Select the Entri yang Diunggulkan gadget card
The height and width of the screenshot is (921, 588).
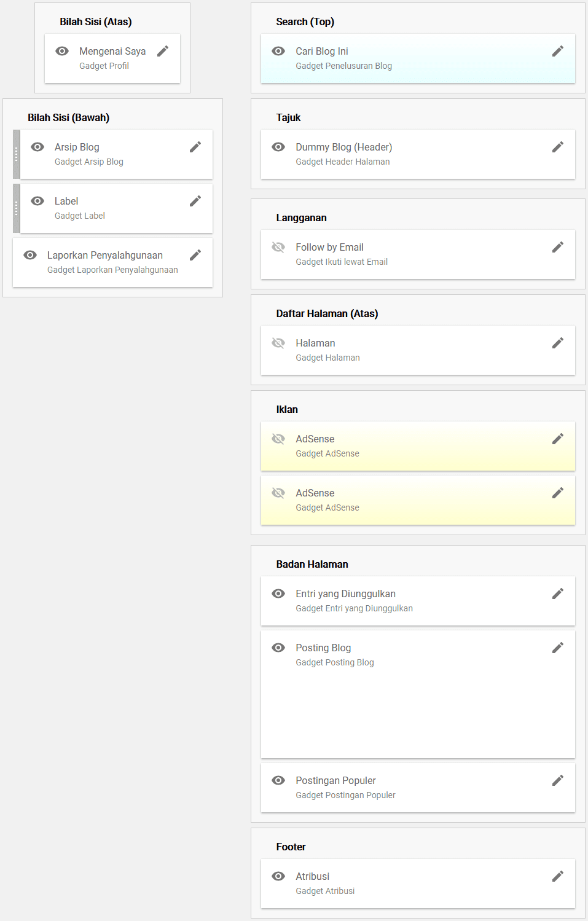click(x=418, y=601)
